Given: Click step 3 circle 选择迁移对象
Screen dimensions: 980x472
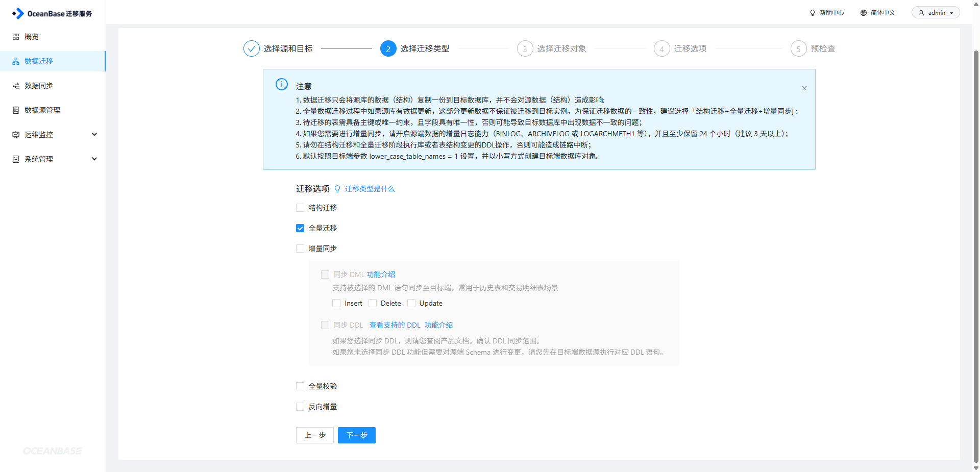Looking at the screenshot, I should (x=525, y=48).
